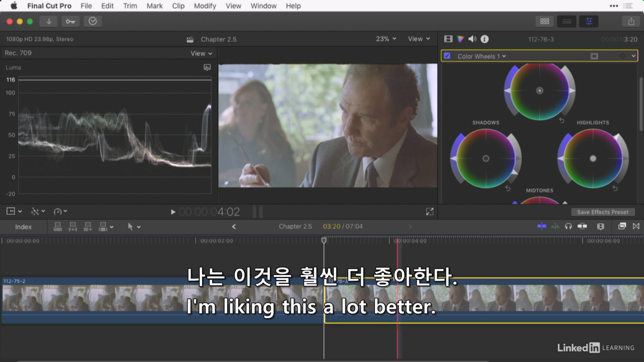Append clip to storyline icon
This screenshot has height=362, width=644.
coord(88,227)
